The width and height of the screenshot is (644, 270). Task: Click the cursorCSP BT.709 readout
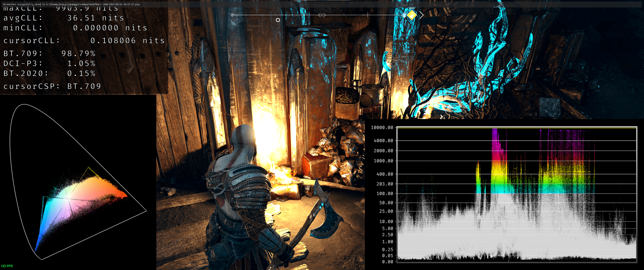(52, 87)
